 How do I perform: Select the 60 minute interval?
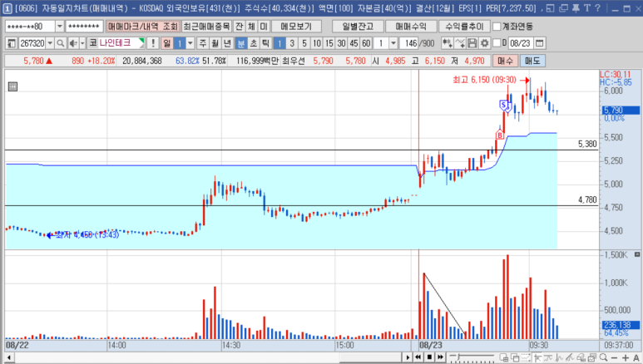click(366, 43)
